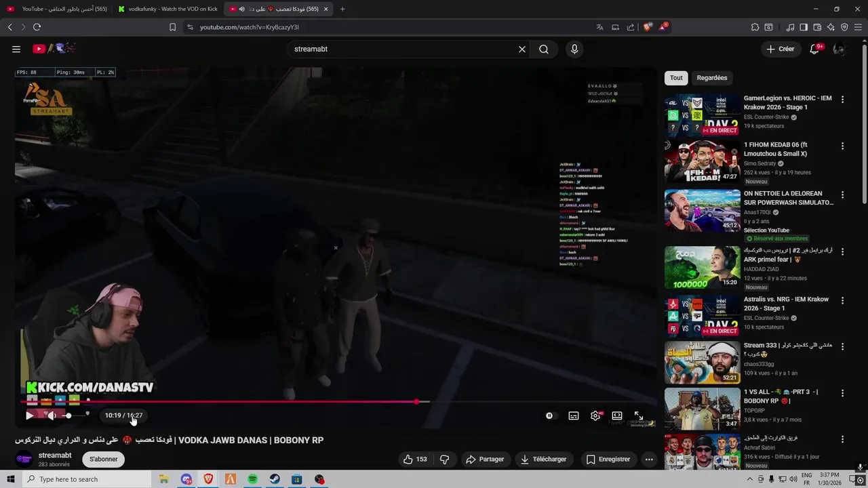Mute the video with the speaker icon
Image resolution: width=868 pixels, height=488 pixels.
(x=52, y=415)
